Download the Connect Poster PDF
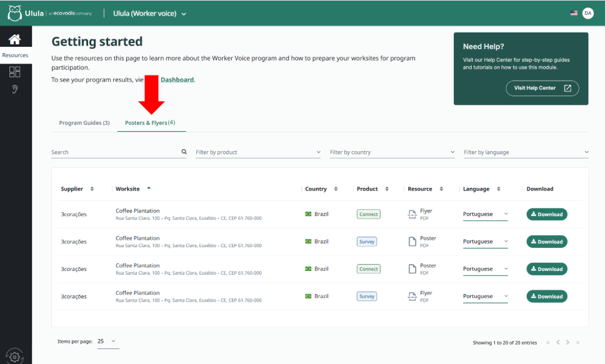 [547, 269]
